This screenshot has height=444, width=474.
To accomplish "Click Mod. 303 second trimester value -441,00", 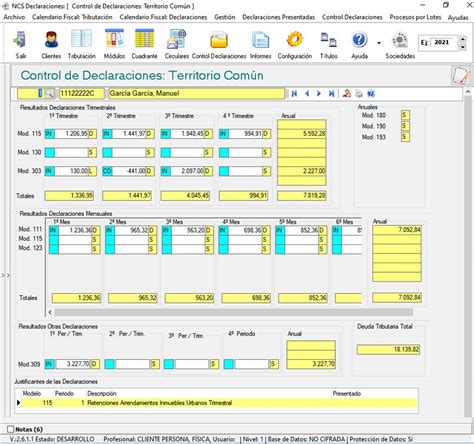I will tap(129, 171).
